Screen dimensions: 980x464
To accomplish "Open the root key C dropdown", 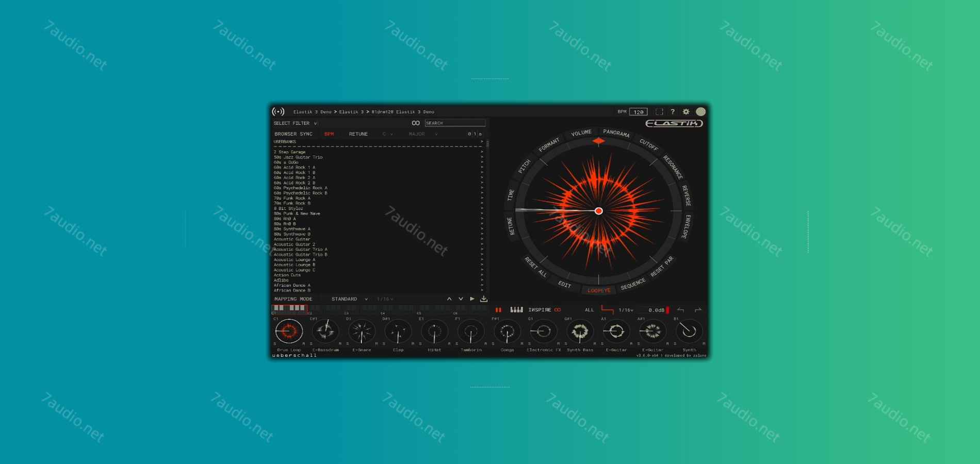I will (x=387, y=134).
